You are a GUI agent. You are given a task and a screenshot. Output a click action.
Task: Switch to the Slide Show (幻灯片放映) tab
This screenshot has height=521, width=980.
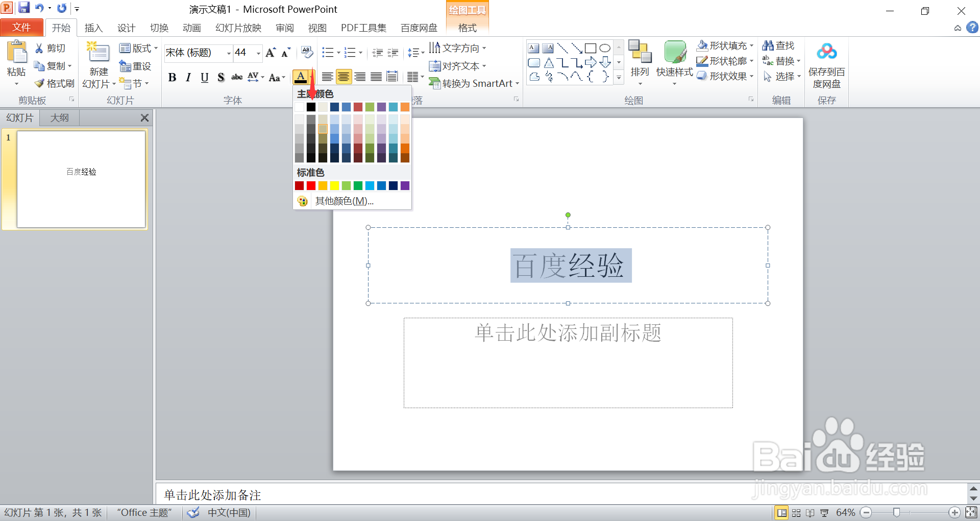[238, 28]
